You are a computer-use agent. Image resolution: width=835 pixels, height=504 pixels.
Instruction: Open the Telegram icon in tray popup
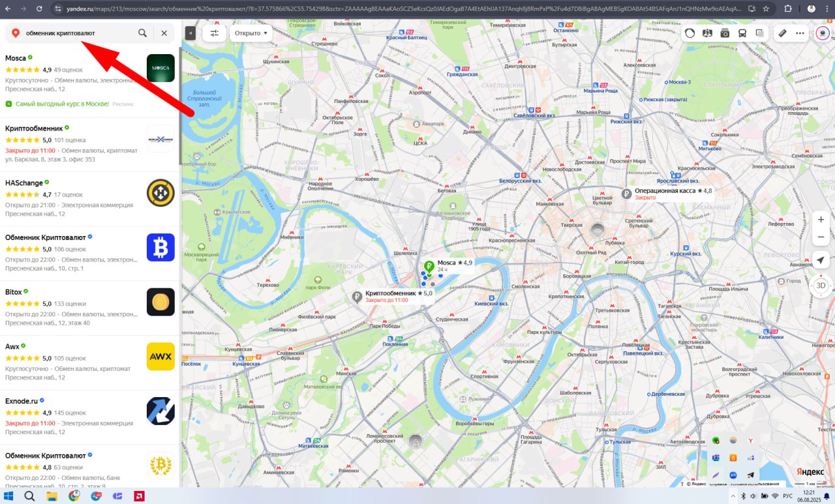(750, 475)
